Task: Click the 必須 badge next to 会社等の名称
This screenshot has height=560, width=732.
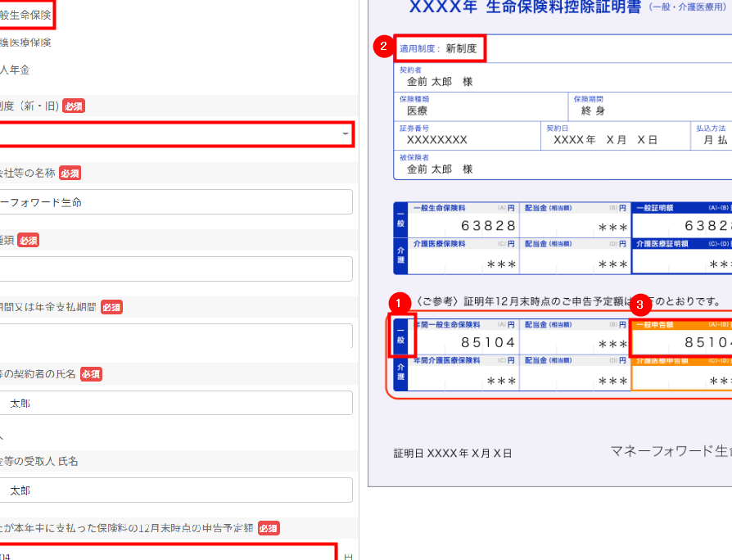Action: (x=70, y=174)
